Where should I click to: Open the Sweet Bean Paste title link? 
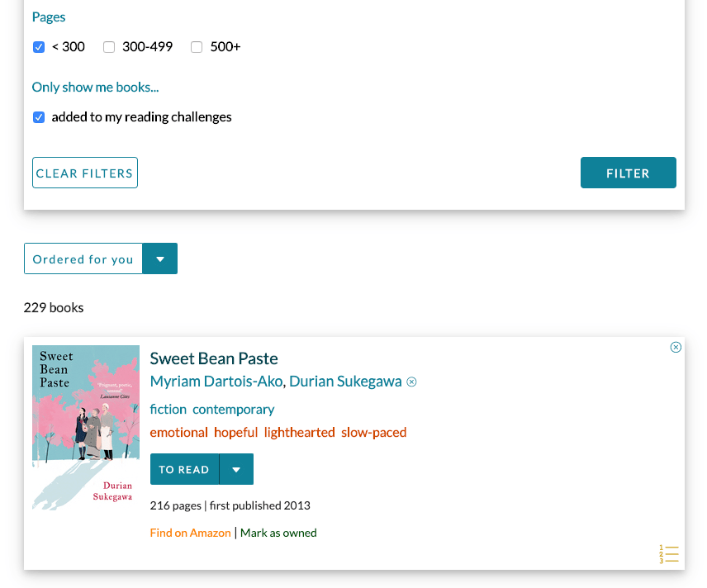point(214,358)
